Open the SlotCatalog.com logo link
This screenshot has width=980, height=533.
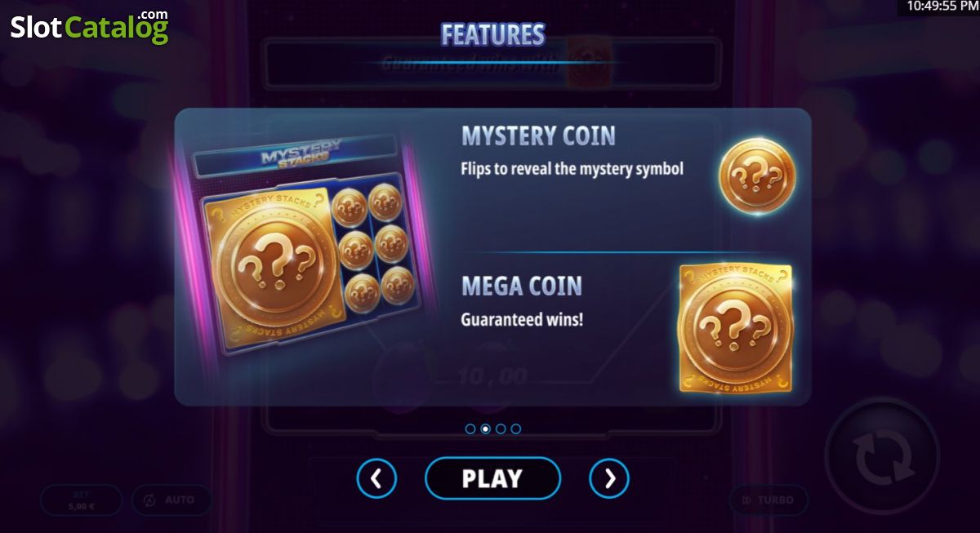pyautogui.click(x=89, y=27)
